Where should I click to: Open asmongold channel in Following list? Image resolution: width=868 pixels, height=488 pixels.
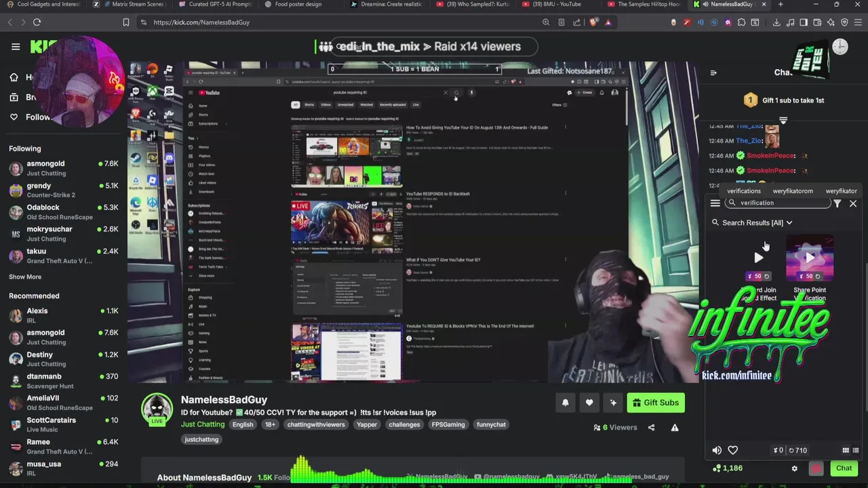click(x=64, y=168)
